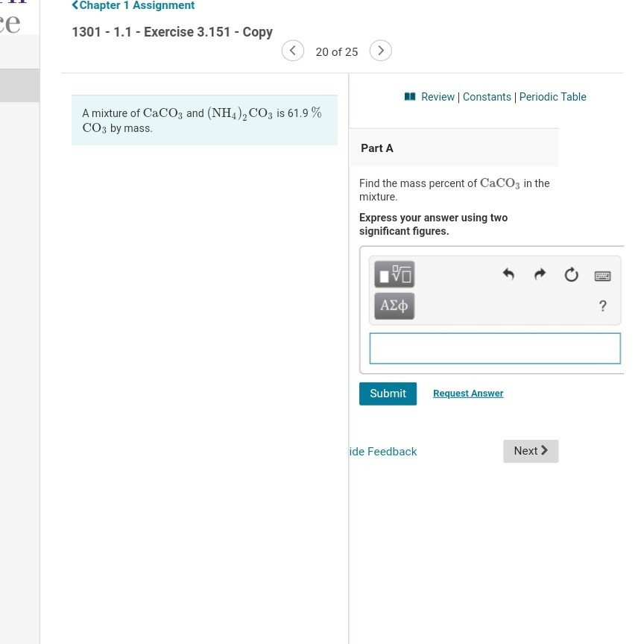Select the Part A section header

376,148
